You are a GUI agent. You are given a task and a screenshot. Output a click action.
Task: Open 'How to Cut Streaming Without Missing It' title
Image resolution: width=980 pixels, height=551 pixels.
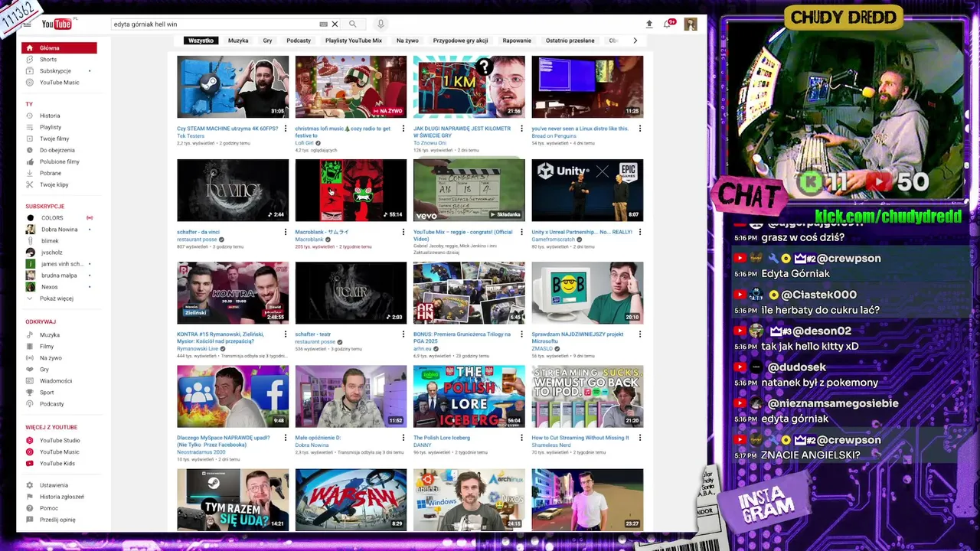pyautogui.click(x=580, y=438)
